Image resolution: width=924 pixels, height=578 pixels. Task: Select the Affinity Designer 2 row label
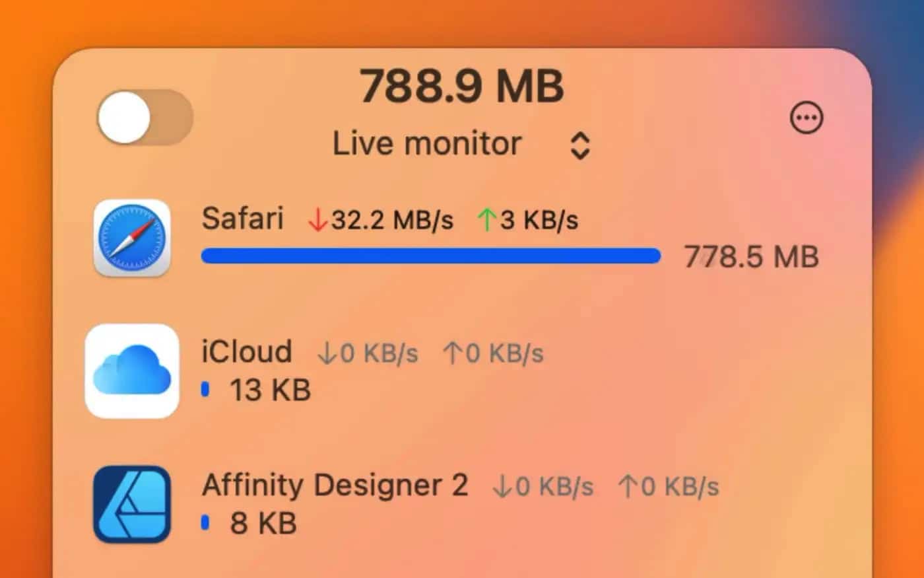(x=335, y=486)
